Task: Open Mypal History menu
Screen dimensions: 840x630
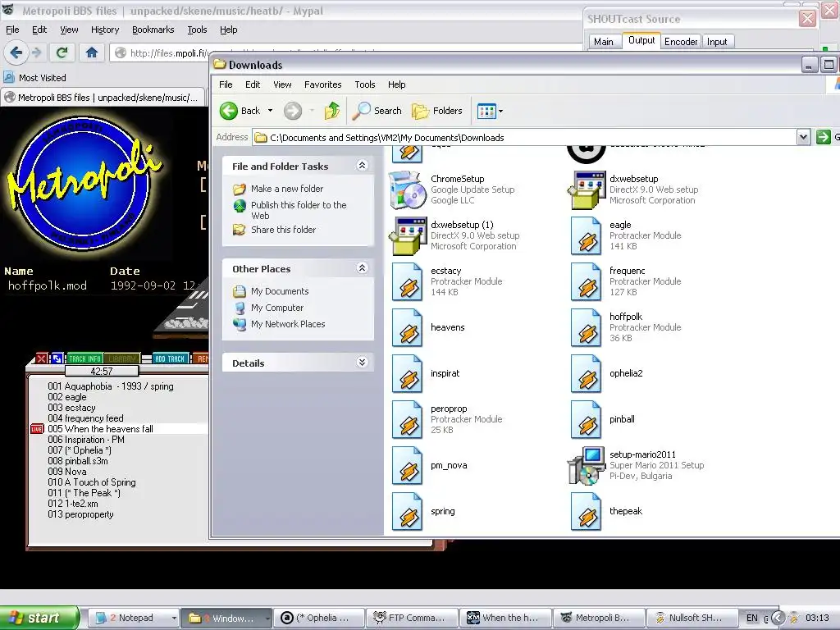Action: pos(105,30)
